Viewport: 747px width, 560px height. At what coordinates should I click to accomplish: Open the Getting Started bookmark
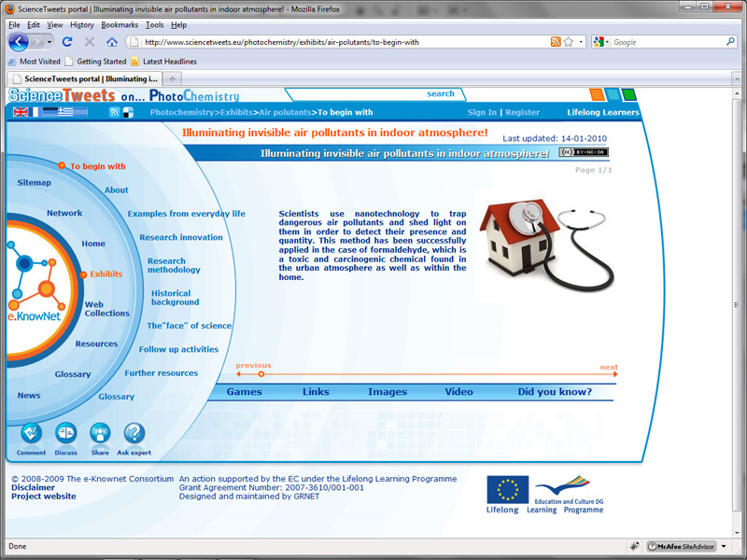point(96,62)
